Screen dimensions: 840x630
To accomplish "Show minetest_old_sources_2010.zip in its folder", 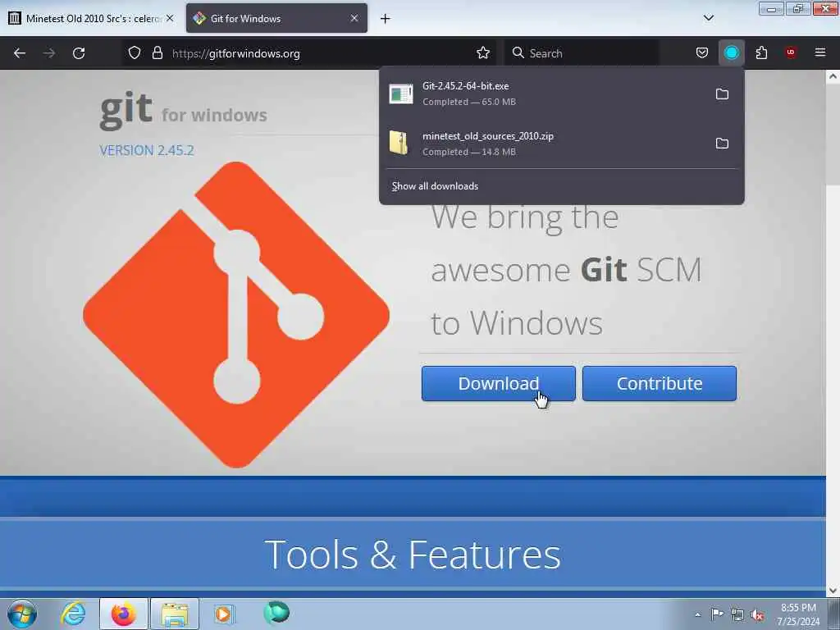I will pos(722,144).
